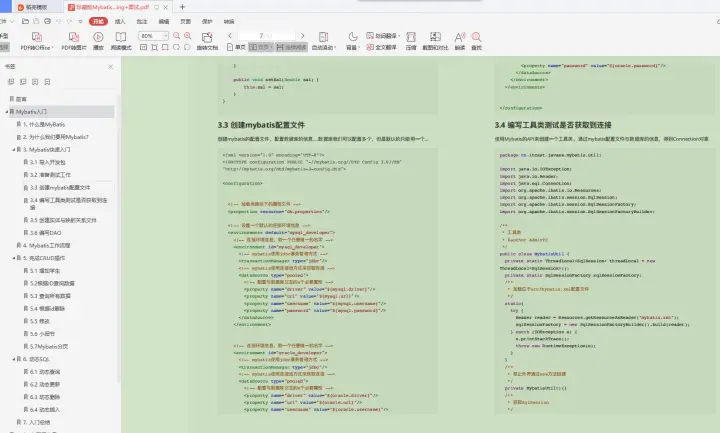Screen dimensions: 720x433
Task: Click the actual size page icon below zoom box
Action: (x=143, y=47)
